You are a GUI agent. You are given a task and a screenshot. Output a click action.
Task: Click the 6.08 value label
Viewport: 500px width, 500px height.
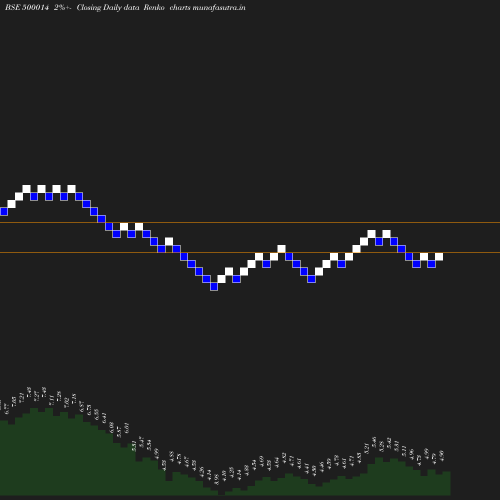(112, 428)
